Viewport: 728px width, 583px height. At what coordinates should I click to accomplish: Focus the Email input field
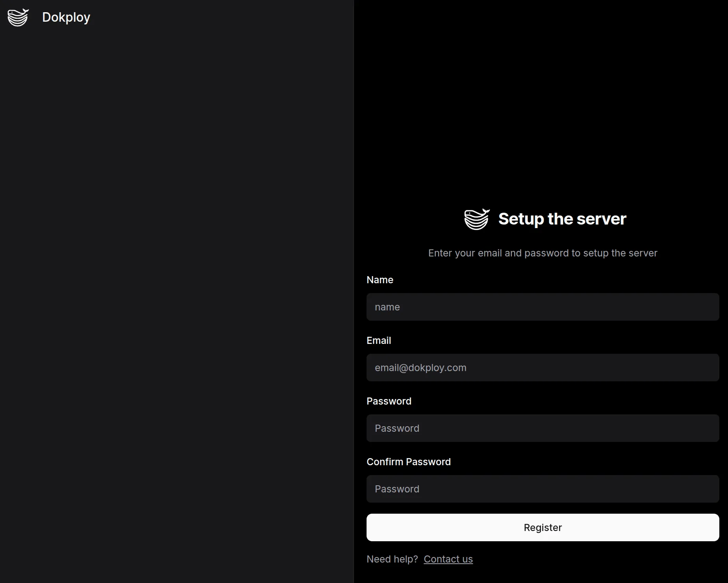pyautogui.click(x=543, y=368)
